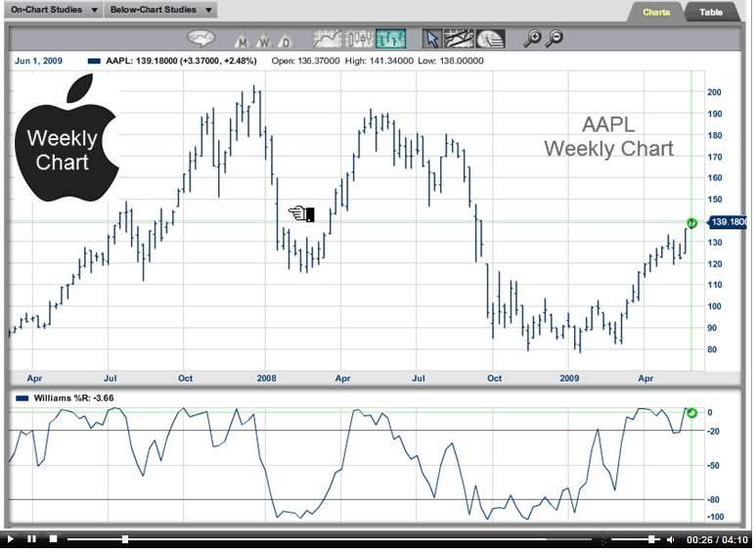Image resolution: width=756 pixels, height=554 pixels.
Task: Switch chart to daily (D) interval
Action: 286,39
